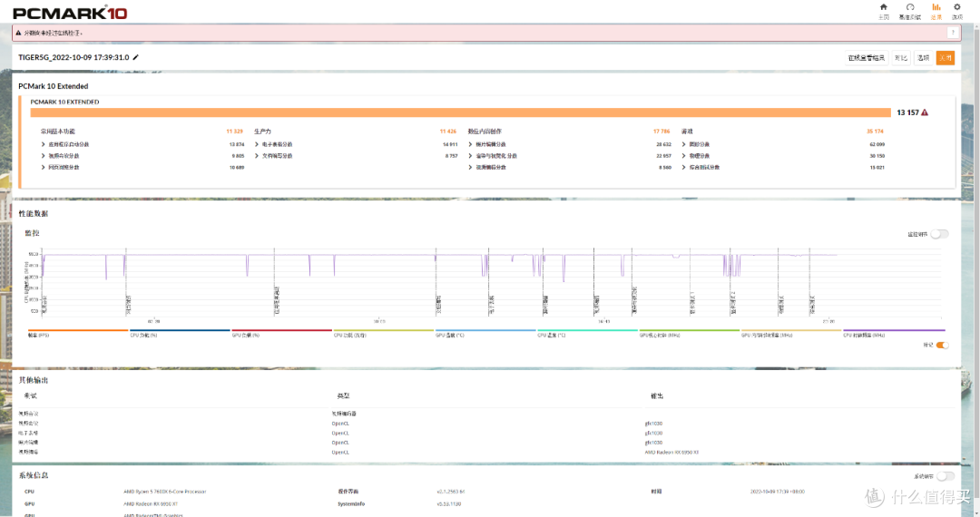The image size is (980, 517).
Task: Expand the photo editing score row (28 632)
Action: click(x=569, y=144)
